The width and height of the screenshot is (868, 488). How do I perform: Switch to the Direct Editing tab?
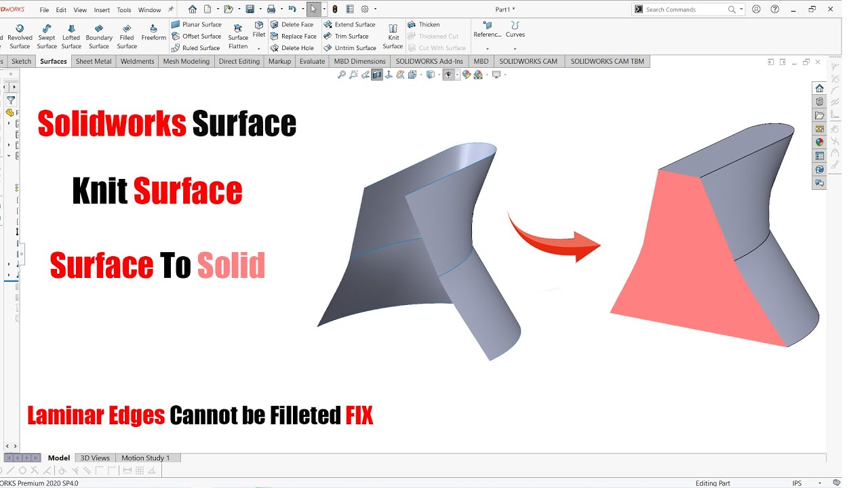click(239, 61)
